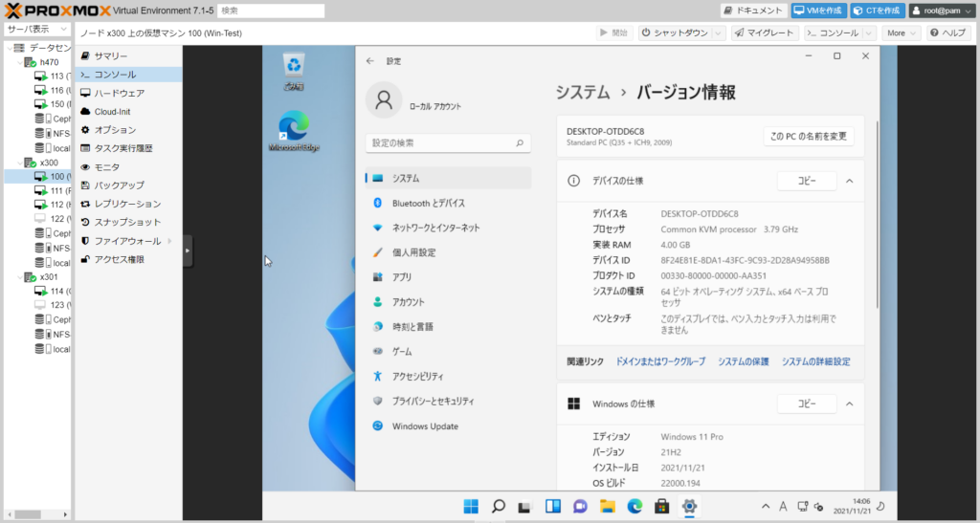980x523 pixels.
Task: Collapse the device specifications section chevron
Action: [849, 181]
